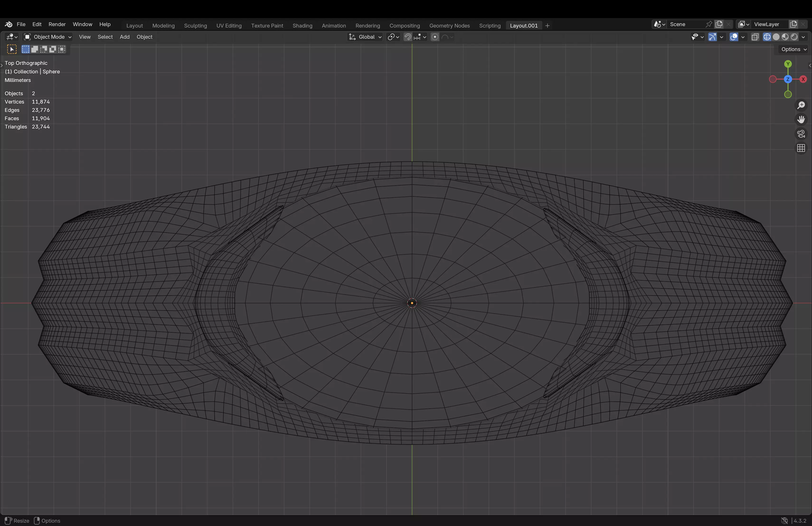812x526 pixels.
Task: Expand the sidebar with right edge arrow
Action: tap(810, 66)
